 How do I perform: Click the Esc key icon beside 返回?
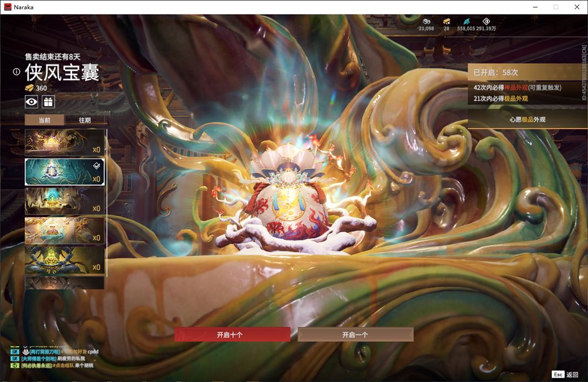click(x=558, y=374)
